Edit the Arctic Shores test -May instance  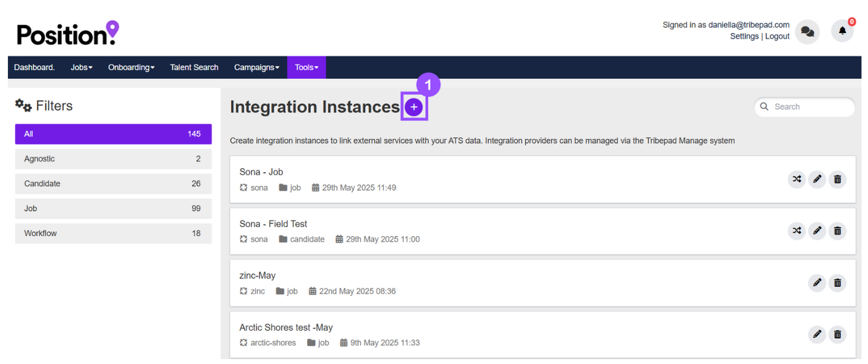pyautogui.click(x=817, y=334)
